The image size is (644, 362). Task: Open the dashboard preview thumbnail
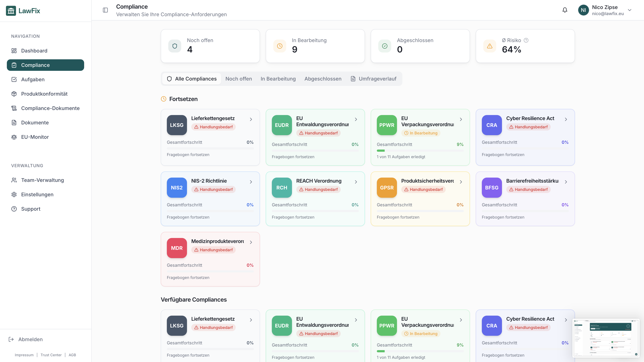click(x=606, y=338)
